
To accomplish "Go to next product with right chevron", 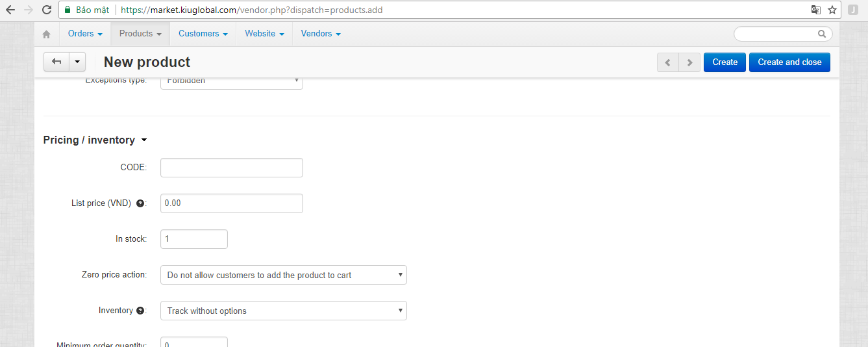I will click(689, 62).
